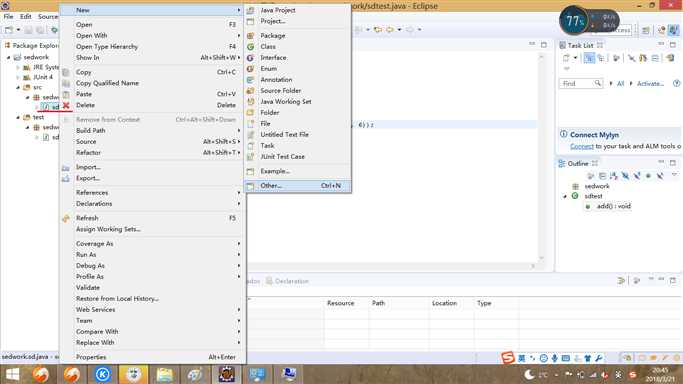The height and width of the screenshot is (384, 683).
Task: Click Connect link in Mylyn panel
Action: [x=582, y=146]
